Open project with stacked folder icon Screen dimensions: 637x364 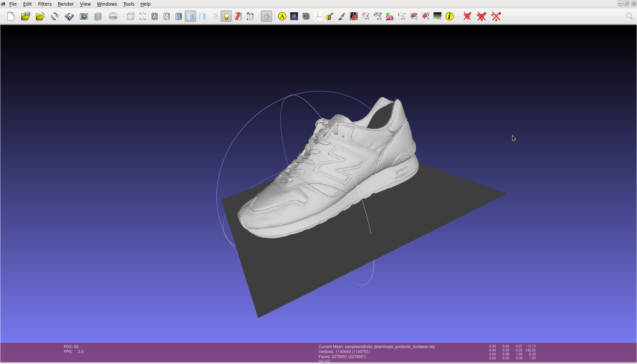[26, 16]
